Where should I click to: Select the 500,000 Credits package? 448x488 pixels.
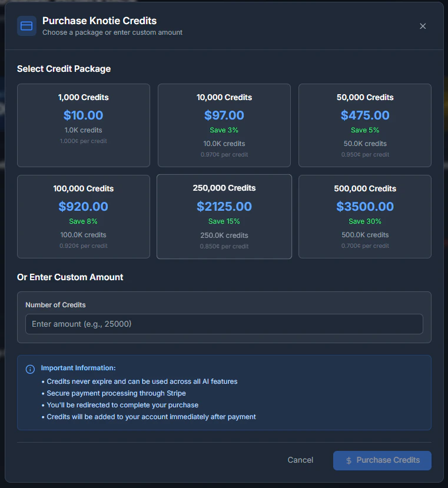[x=364, y=216]
